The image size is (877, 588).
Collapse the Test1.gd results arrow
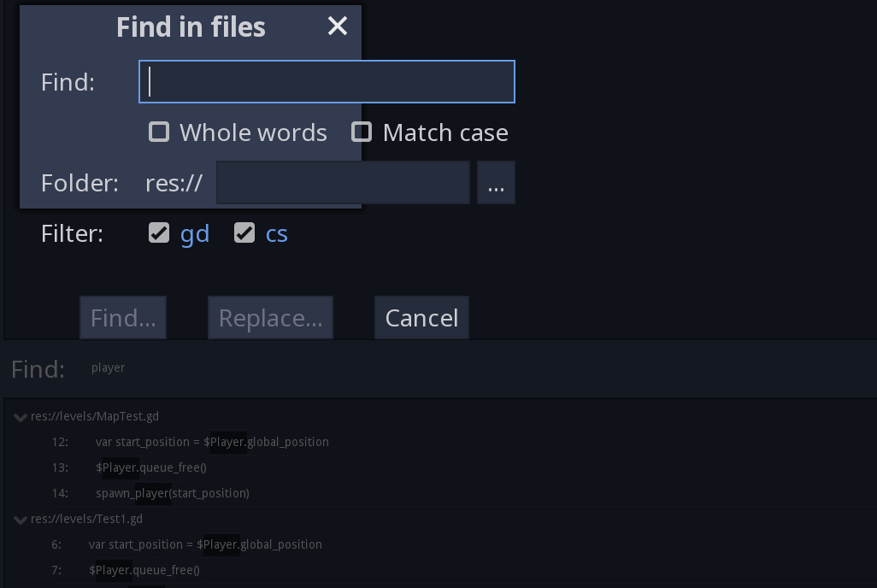20,519
